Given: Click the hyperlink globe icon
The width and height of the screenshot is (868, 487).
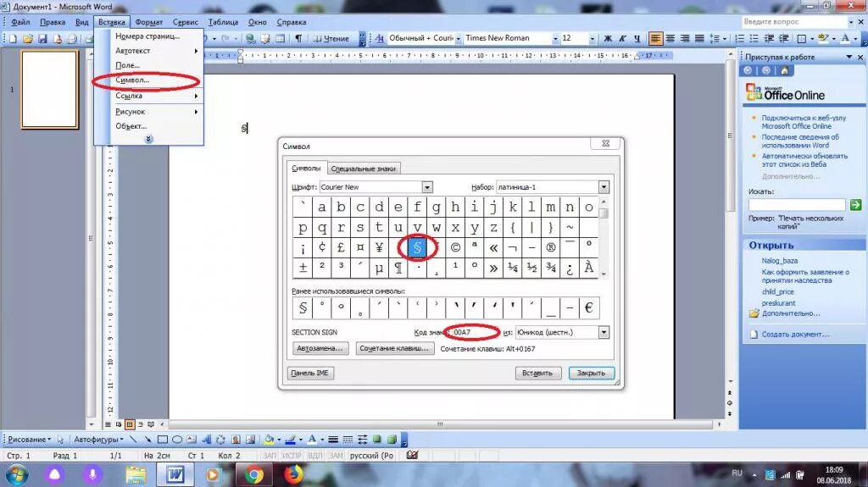Looking at the screenshot, I should coord(251,38).
